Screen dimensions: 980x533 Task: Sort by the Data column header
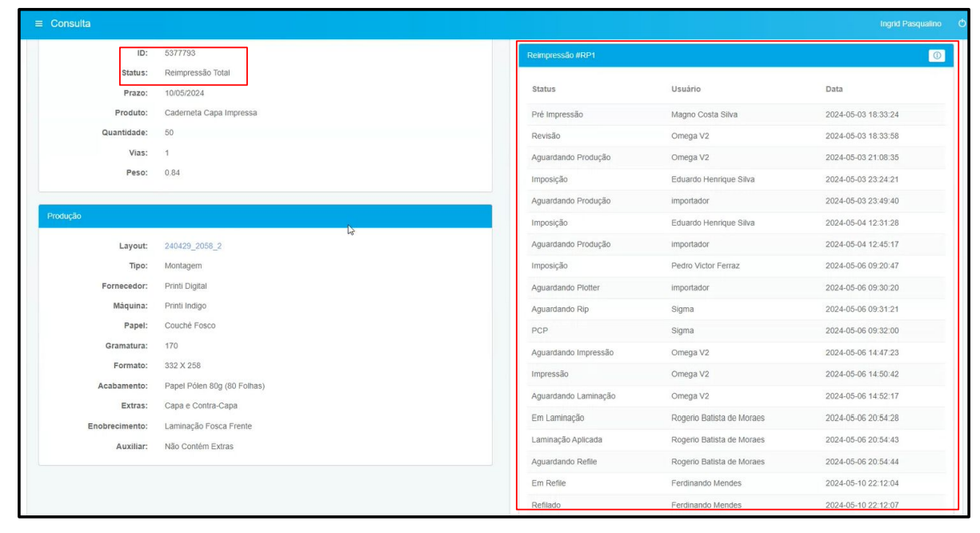coord(834,89)
